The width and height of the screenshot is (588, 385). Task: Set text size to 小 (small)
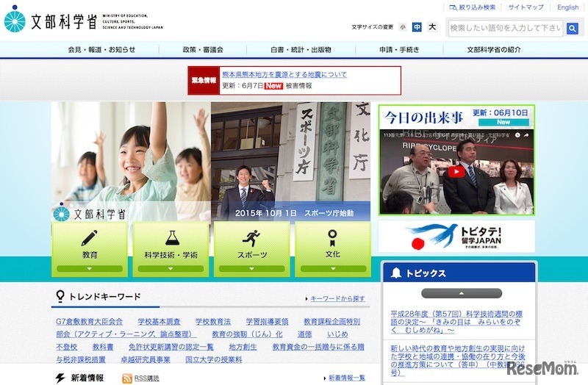(403, 27)
